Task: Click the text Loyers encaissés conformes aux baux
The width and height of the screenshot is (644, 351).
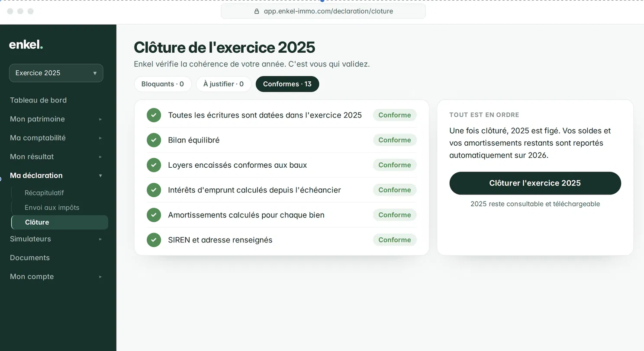Action: (x=238, y=165)
